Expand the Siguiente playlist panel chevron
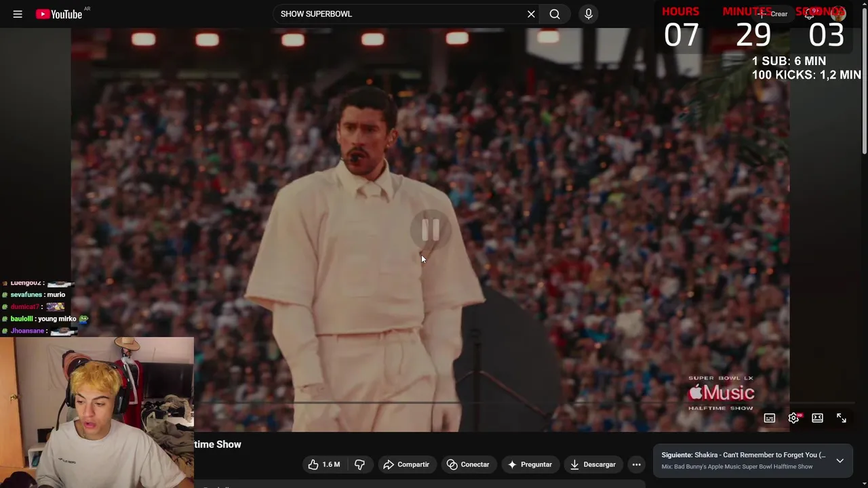This screenshot has width=868, height=488. pos(840,460)
